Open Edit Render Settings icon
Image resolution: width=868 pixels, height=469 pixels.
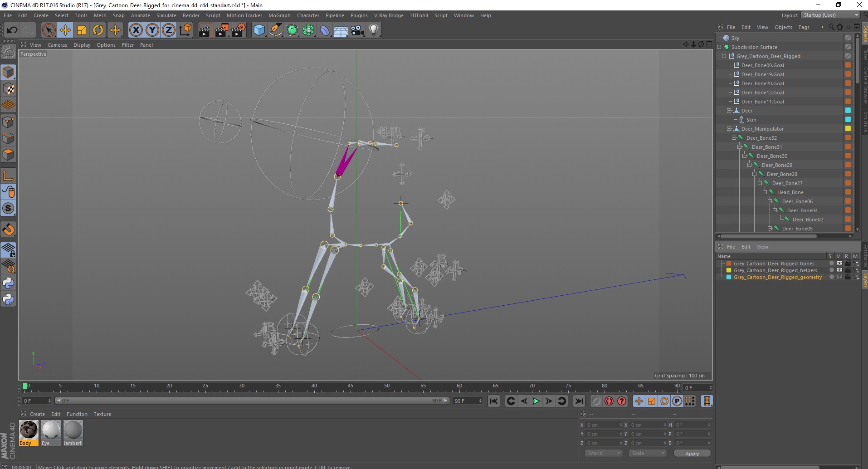coord(238,30)
